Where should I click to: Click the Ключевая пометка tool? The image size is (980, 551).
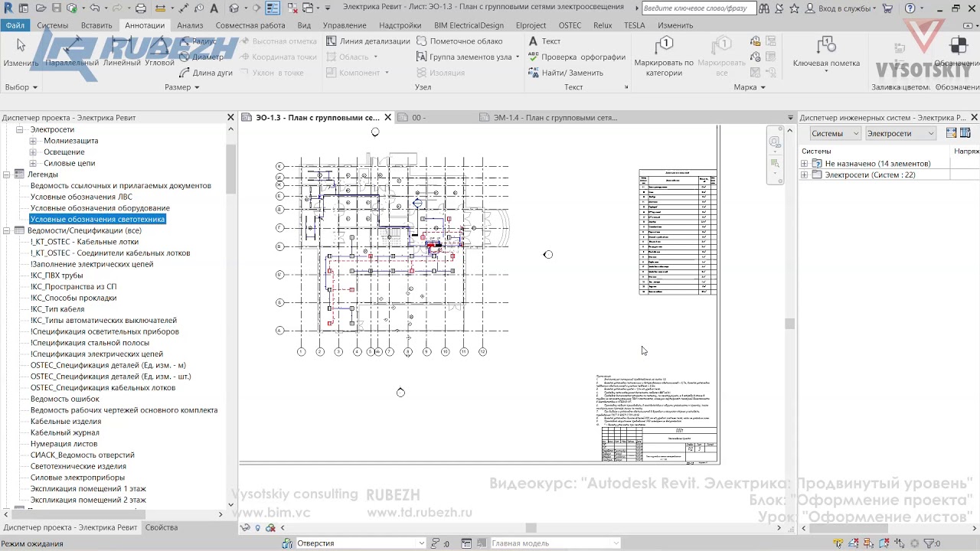826,52
